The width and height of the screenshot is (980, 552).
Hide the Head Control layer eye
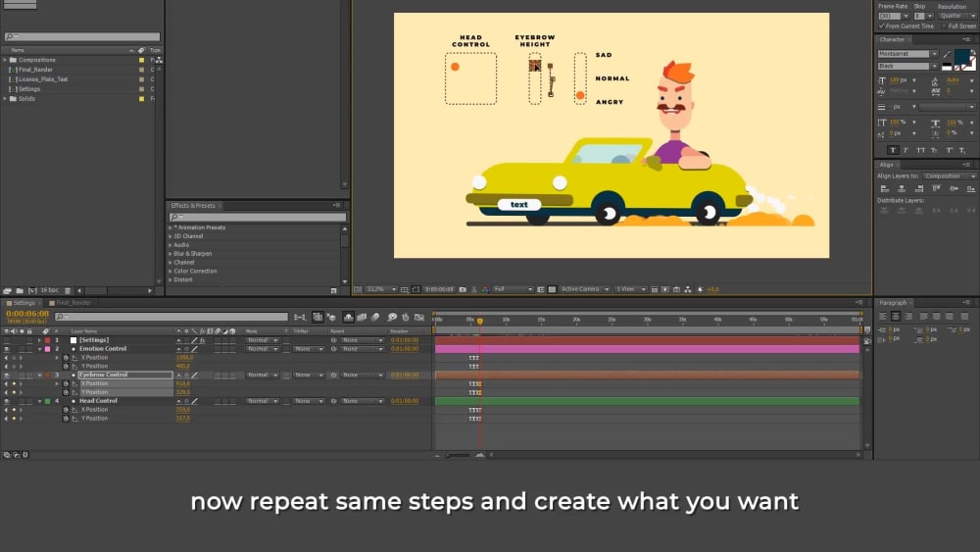click(6, 401)
